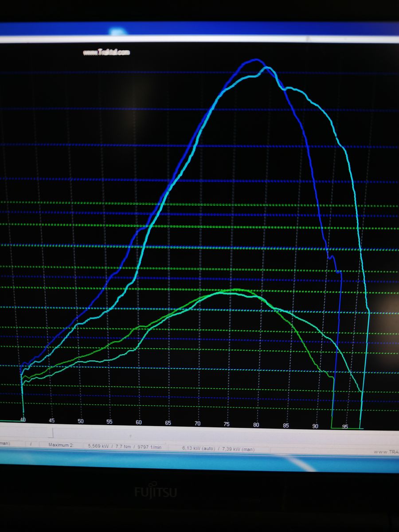Click the '5,569 kW / 7,7 Nm' status readout
Viewport: 399px width, 532px height.
tap(110, 446)
